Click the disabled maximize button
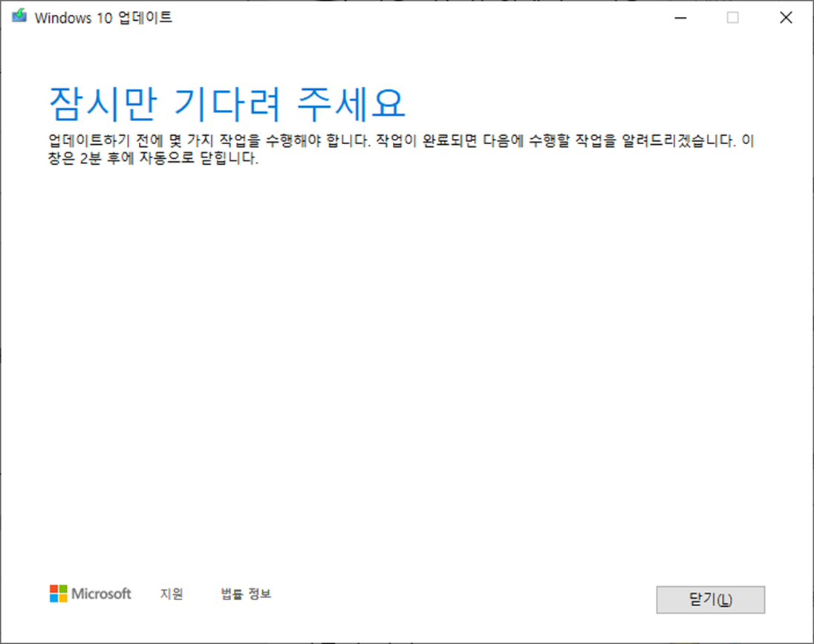The height and width of the screenshot is (644, 814). (732, 18)
